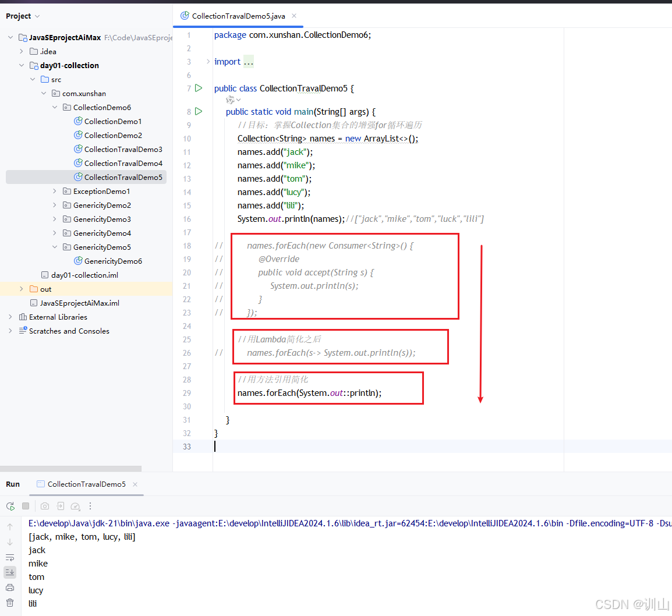The image size is (672, 616).
Task: Click the Java class icon on the editor tab
Action: (x=184, y=16)
